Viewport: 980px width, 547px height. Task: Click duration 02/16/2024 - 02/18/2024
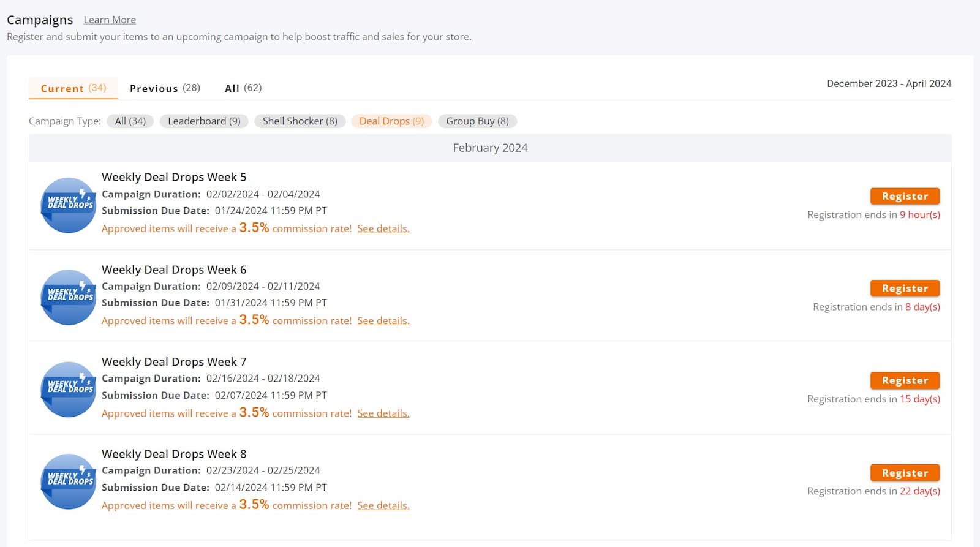[263, 378]
